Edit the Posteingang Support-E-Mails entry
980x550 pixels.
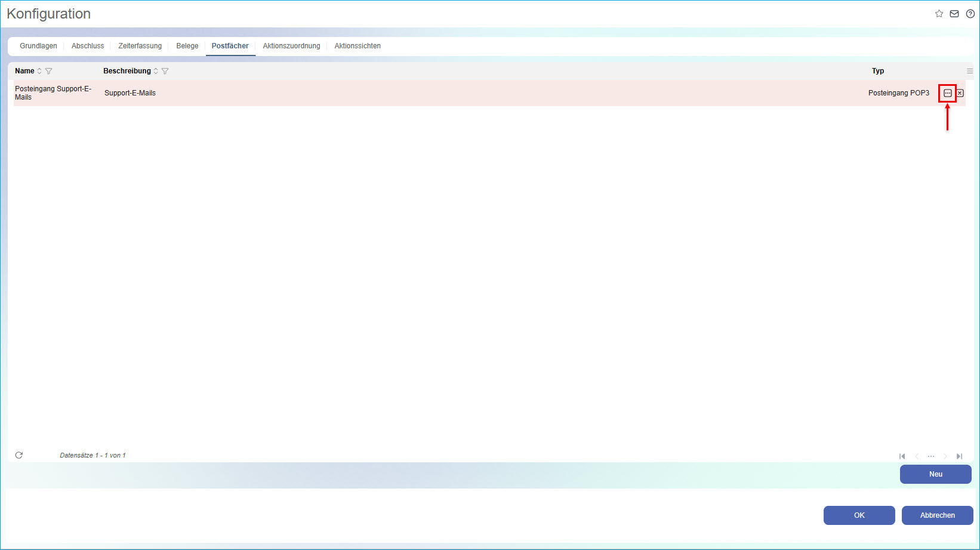coord(948,93)
